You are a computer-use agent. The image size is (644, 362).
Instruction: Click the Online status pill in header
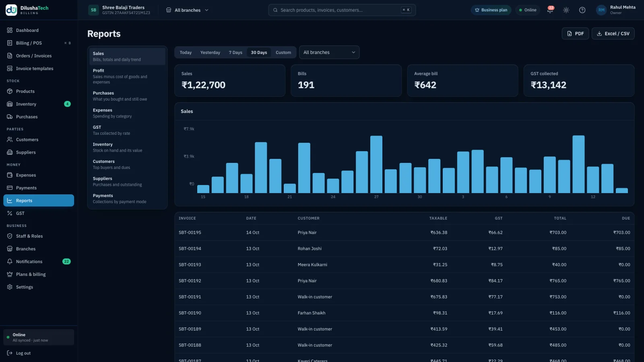coord(528,10)
